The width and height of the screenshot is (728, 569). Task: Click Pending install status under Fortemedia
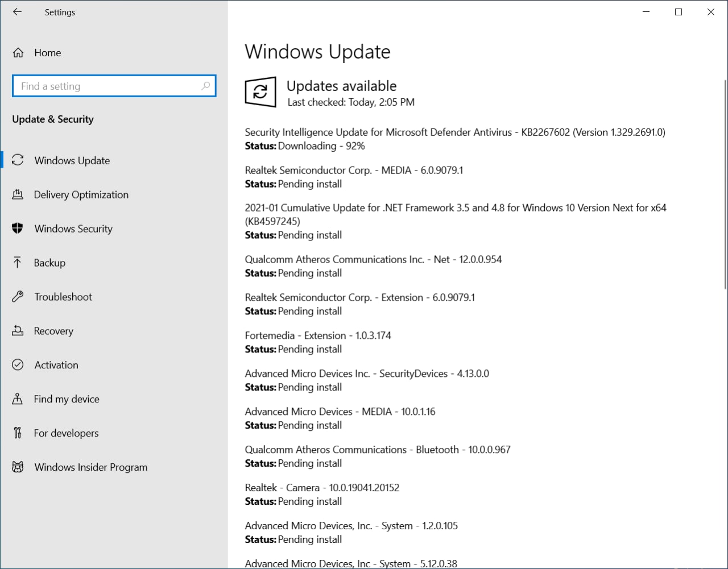pos(310,350)
